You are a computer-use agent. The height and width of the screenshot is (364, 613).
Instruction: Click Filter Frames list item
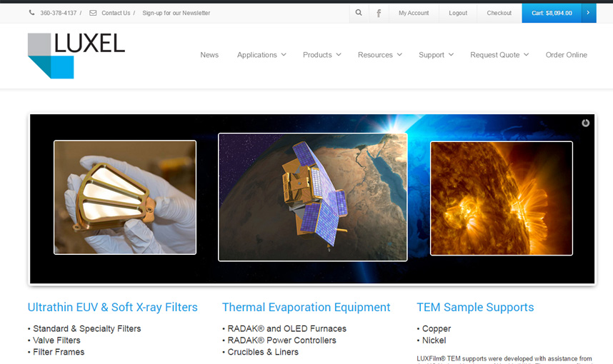pyautogui.click(x=59, y=353)
